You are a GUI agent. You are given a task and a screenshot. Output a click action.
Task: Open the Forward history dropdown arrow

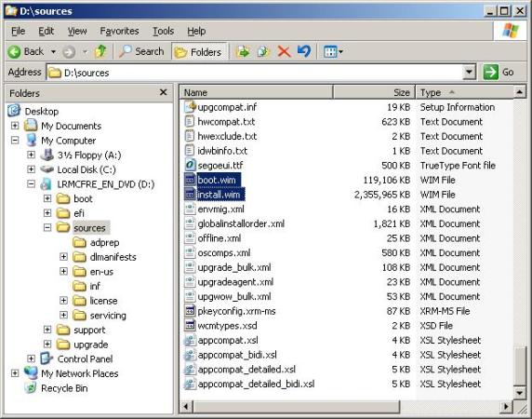click(x=86, y=52)
